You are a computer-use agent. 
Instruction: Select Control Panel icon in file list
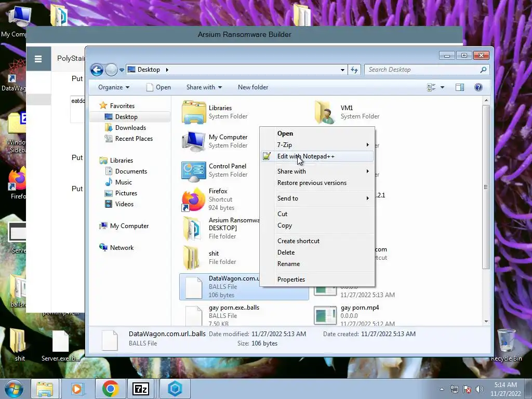(194, 171)
